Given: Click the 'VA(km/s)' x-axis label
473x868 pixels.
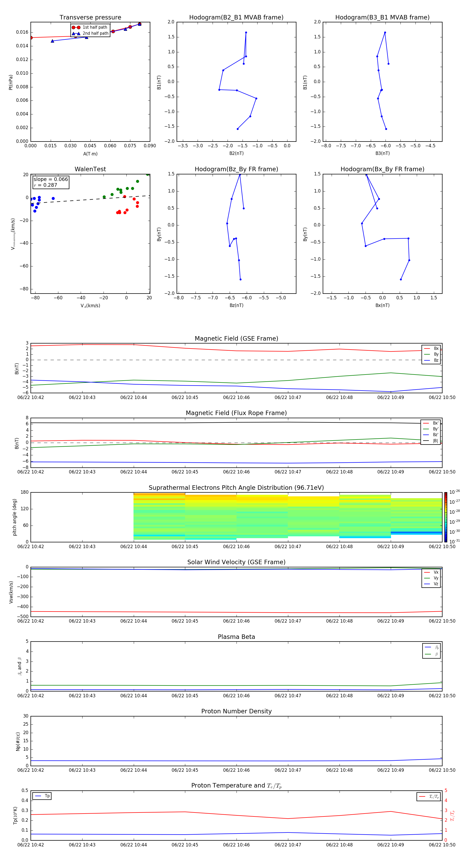Looking at the screenshot, I should (90, 306).
